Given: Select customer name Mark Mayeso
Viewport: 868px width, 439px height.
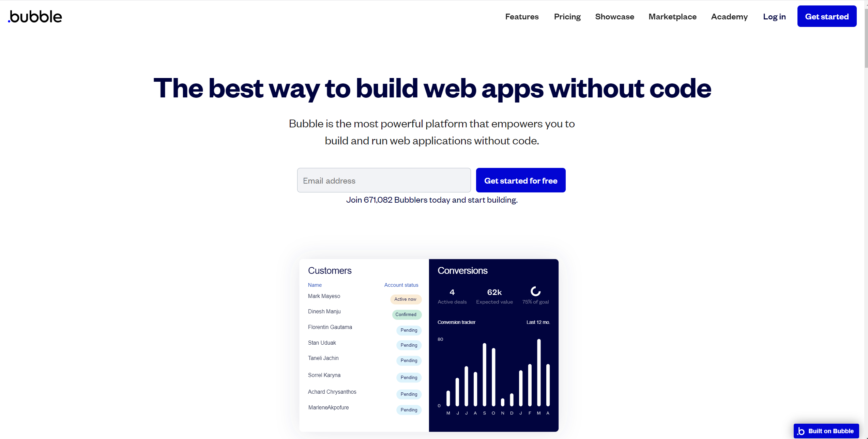Looking at the screenshot, I should [x=324, y=296].
